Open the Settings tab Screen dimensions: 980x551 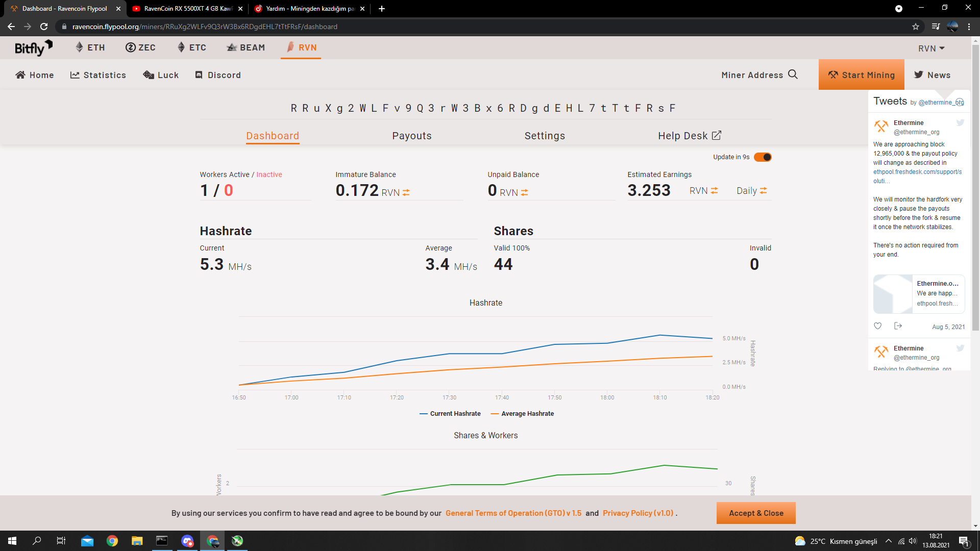pyautogui.click(x=545, y=136)
